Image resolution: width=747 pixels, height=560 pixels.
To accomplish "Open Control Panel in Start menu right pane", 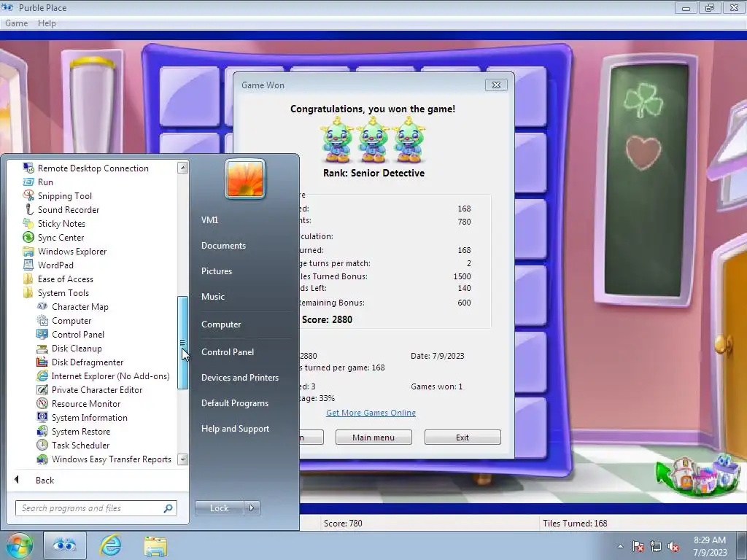I will pyautogui.click(x=228, y=352).
